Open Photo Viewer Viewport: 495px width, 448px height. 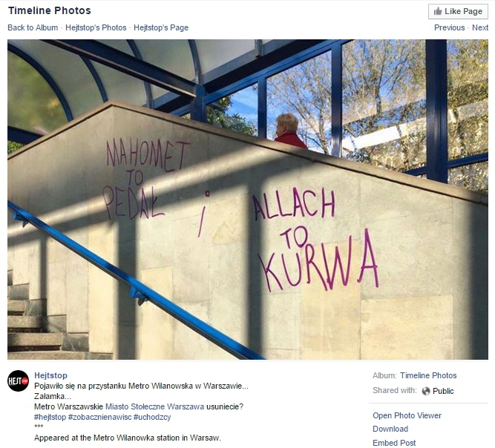coord(407,415)
